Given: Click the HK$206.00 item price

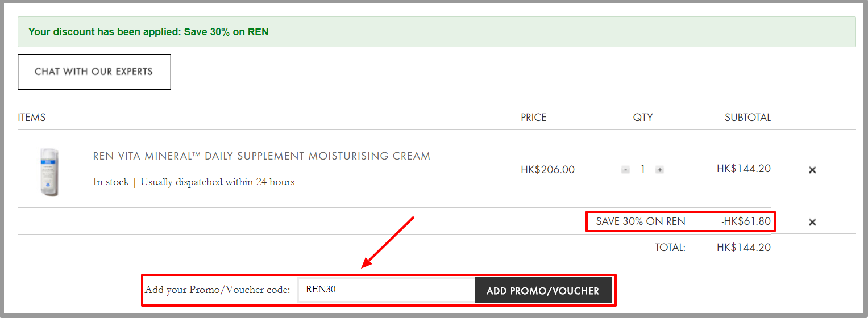Looking at the screenshot, I should [547, 169].
